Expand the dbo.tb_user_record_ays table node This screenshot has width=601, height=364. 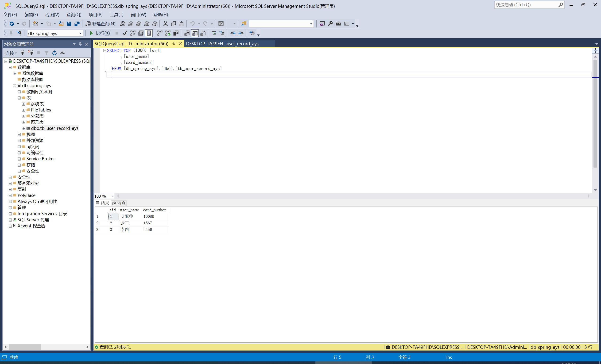(23, 128)
